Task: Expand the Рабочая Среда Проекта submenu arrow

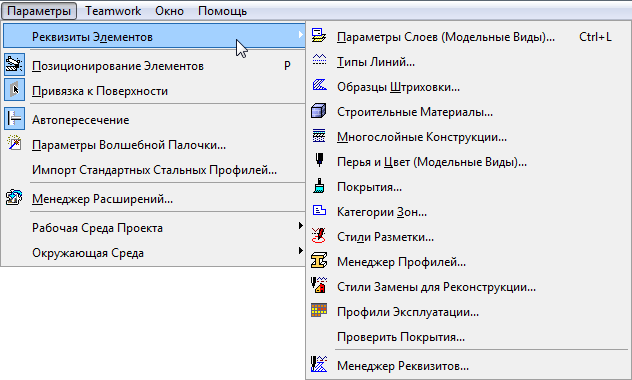Action: 300,225
